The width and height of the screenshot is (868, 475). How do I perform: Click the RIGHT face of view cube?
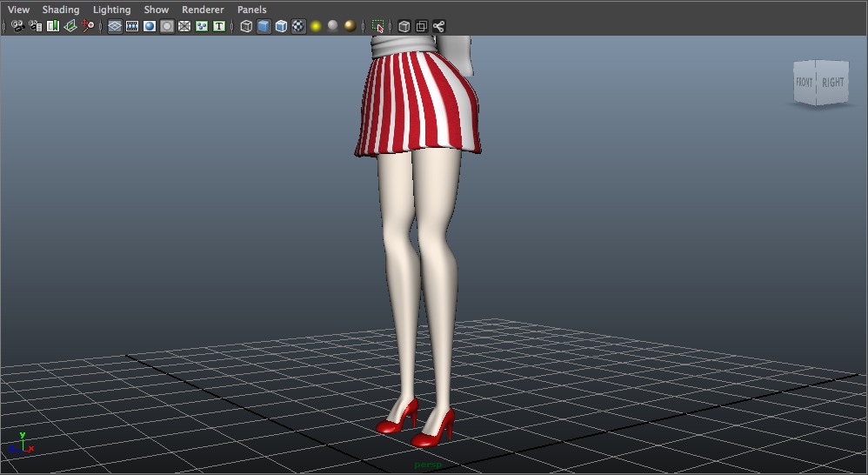[833, 82]
